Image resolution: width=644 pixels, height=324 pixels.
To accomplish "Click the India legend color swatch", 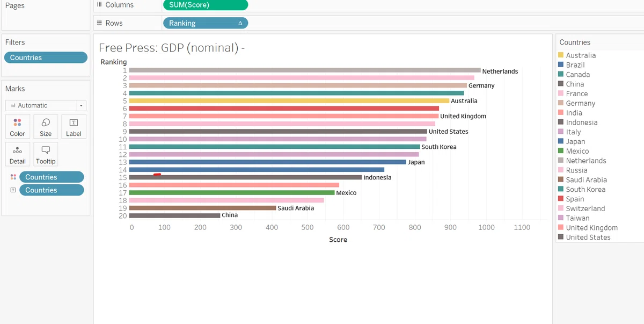I will (561, 113).
